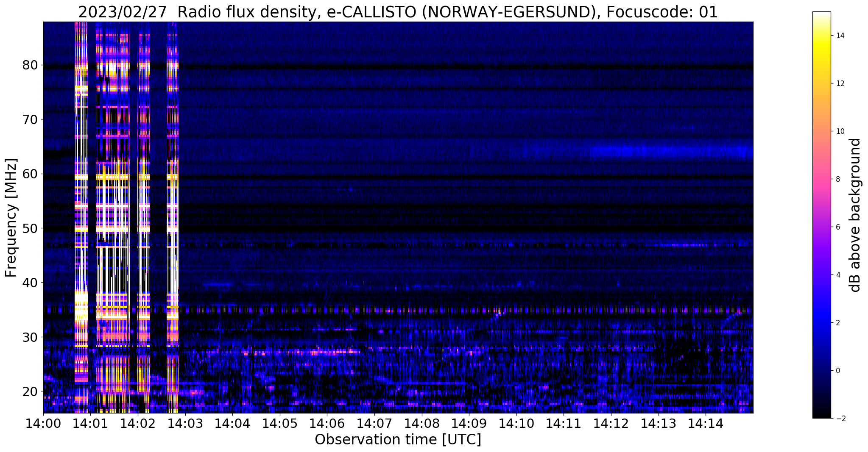Click the 50 MHz frequency tick label
This screenshot has width=868, height=452.
pyautogui.click(x=30, y=228)
